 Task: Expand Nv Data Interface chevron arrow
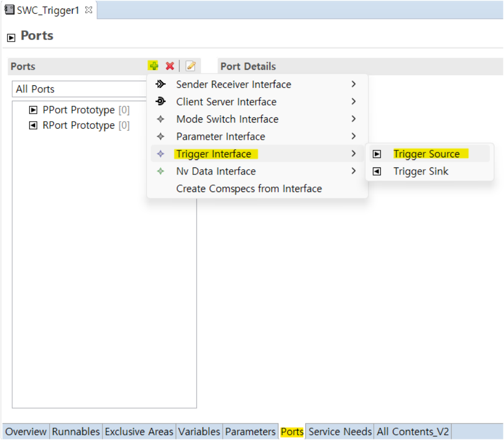click(x=353, y=171)
